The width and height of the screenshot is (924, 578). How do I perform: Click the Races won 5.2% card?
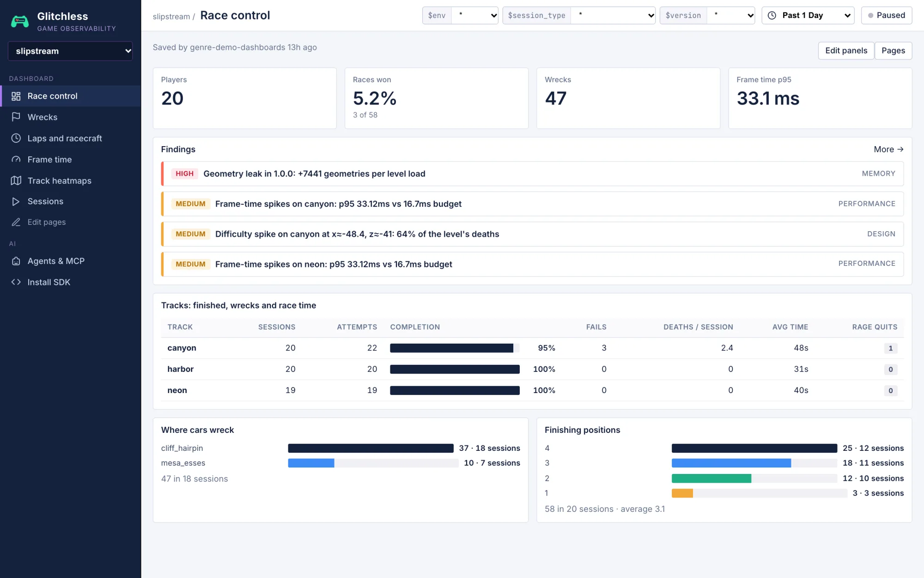(x=436, y=98)
